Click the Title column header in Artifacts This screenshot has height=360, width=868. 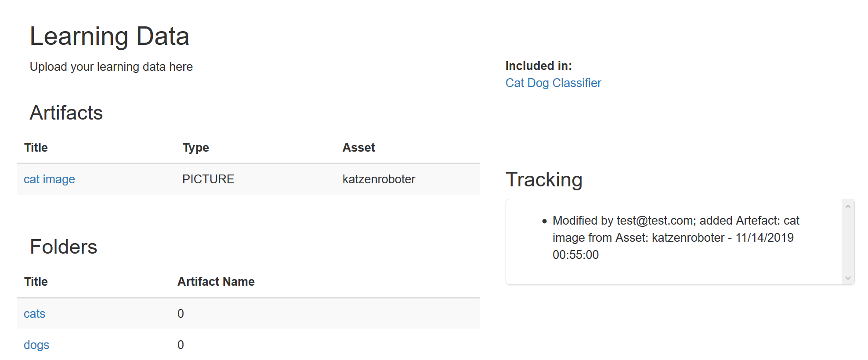click(x=36, y=148)
